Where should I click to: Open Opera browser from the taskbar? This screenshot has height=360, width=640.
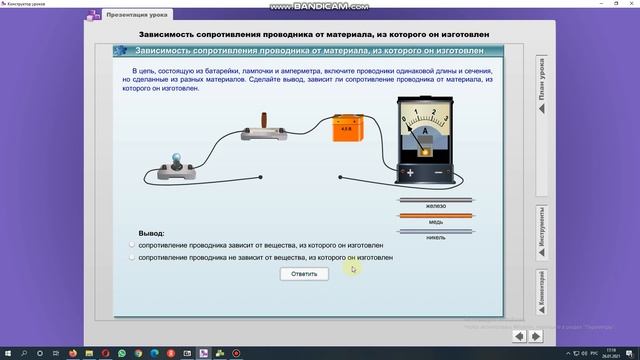[x=105, y=353]
